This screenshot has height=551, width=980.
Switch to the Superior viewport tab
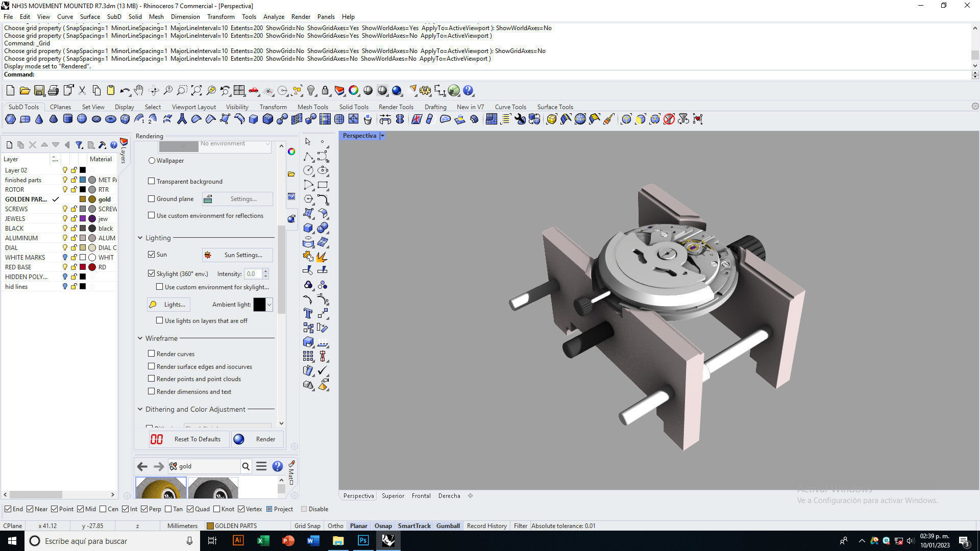pyautogui.click(x=393, y=496)
